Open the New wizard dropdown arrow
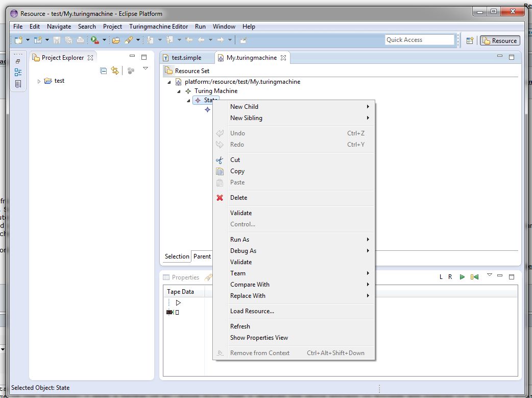 [x=28, y=40]
